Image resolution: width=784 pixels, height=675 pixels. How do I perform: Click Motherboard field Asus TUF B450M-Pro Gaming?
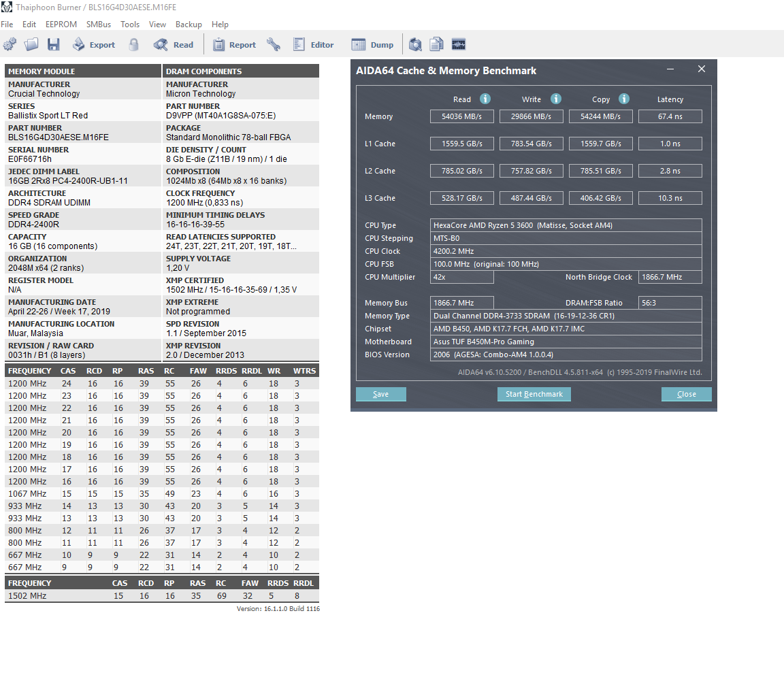point(566,342)
